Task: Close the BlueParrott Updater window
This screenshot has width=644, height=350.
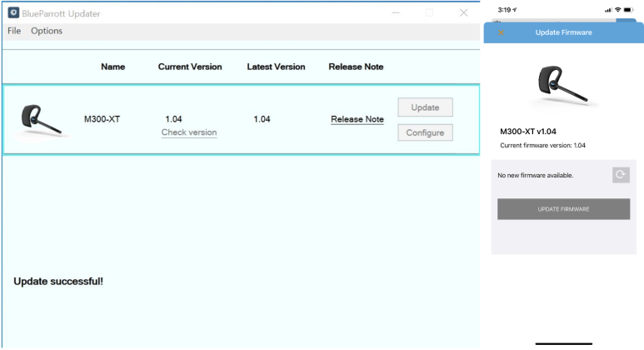Action: pos(464,12)
